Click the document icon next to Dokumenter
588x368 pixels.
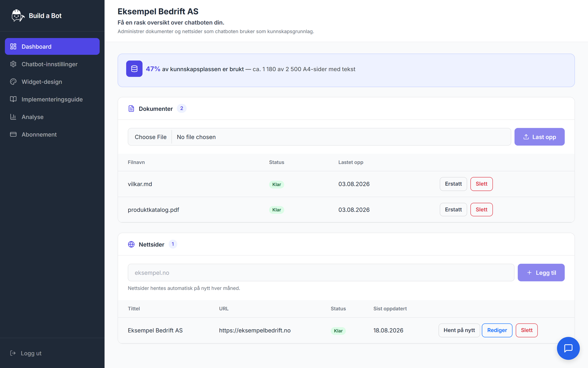pos(131,109)
